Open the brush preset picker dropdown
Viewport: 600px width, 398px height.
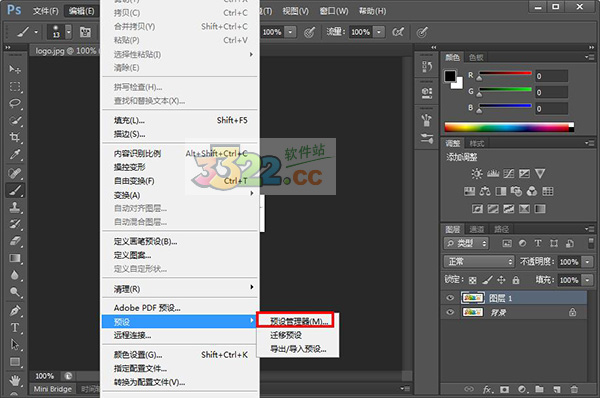tap(68, 32)
